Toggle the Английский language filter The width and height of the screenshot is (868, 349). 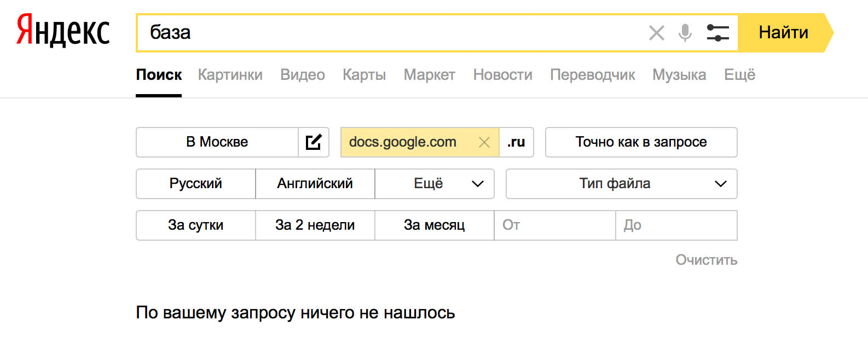coord(315,184)
